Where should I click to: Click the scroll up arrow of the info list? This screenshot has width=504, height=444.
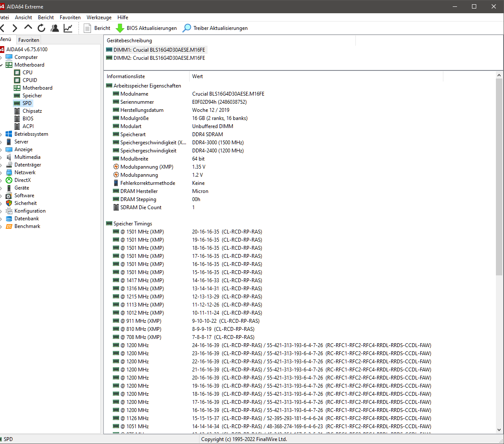tap(499, 75)
